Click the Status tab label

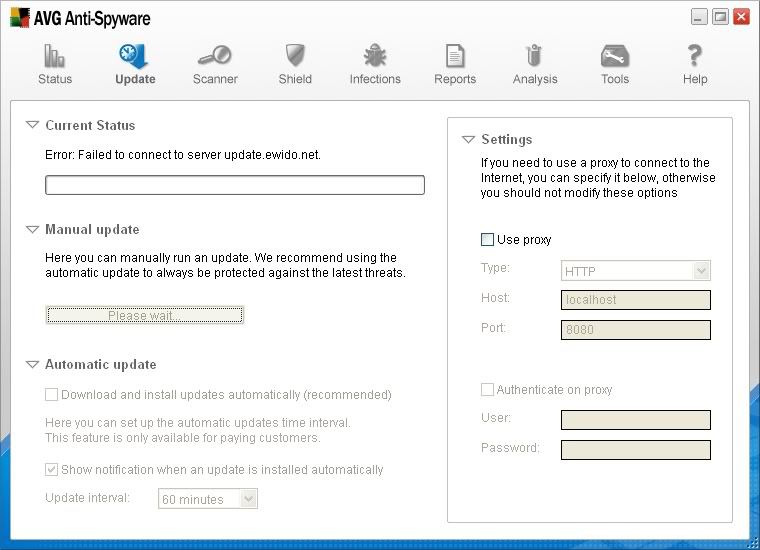coord(55,79)
